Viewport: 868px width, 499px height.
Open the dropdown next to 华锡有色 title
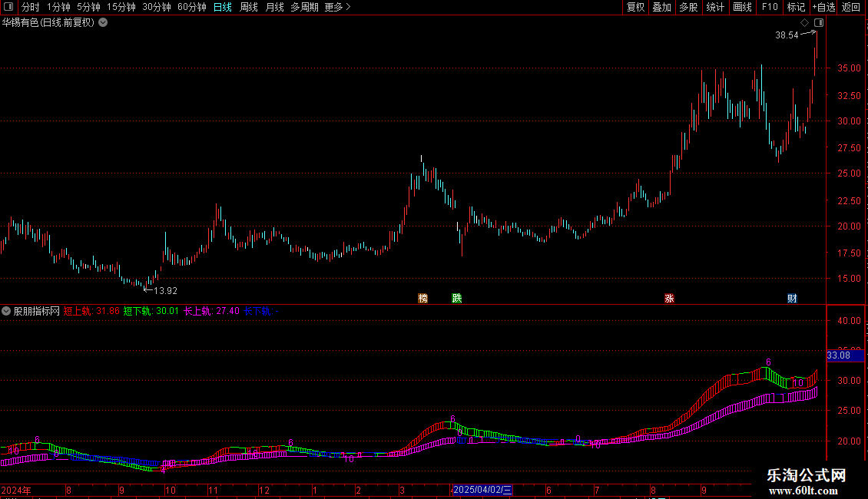point(103,23)
